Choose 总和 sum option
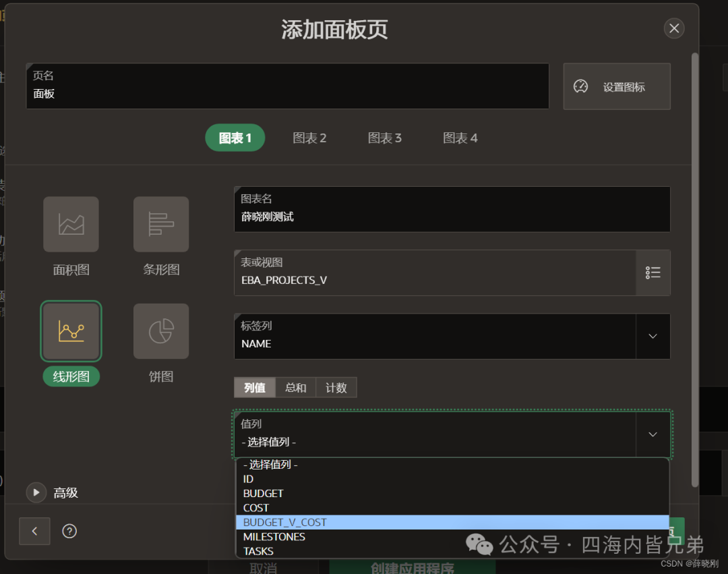This screenshot has height=574, width=728. (296, 387)
